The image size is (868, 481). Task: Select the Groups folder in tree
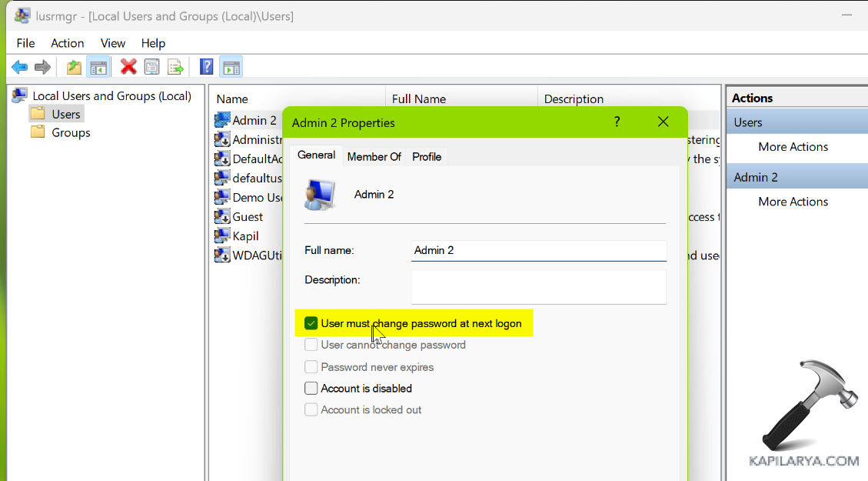71,132
